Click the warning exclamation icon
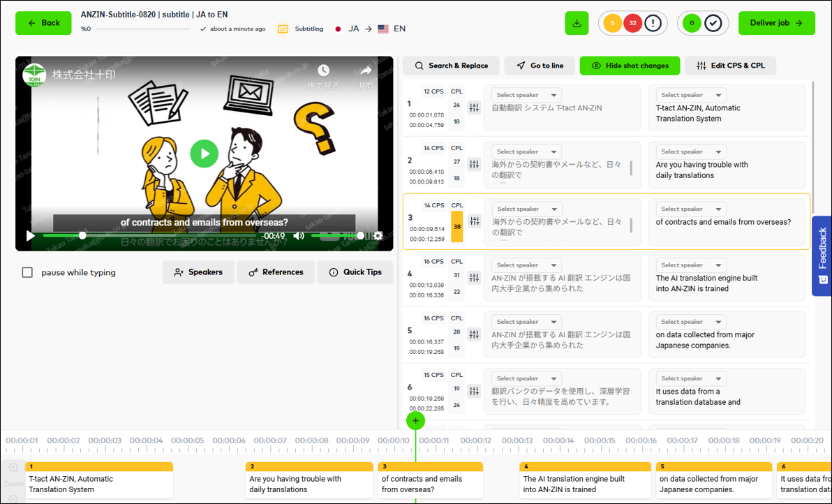 tap(653, 23)
